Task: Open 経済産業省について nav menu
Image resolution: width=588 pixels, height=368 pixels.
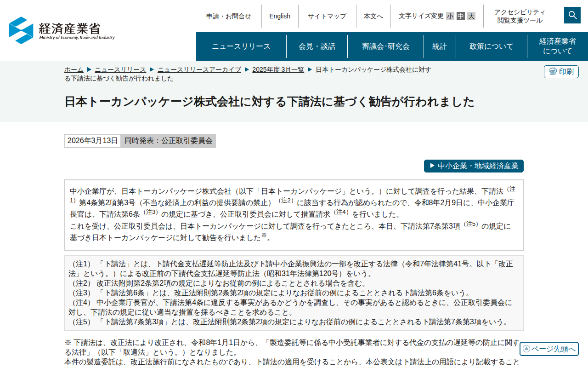Action: tap(558, 46)
